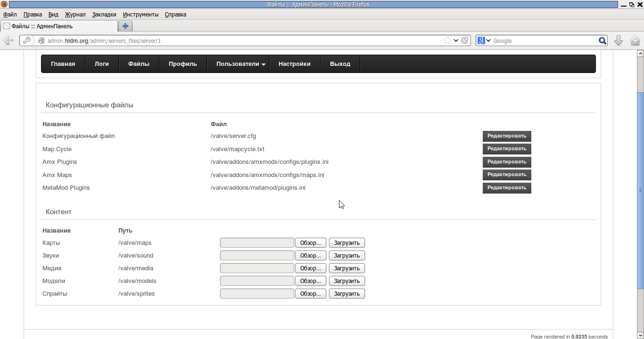Viewport: 644px width, 339px height.
Task: Open the Закладки menu
Action: pyautogui.click(x=104, y=15)
